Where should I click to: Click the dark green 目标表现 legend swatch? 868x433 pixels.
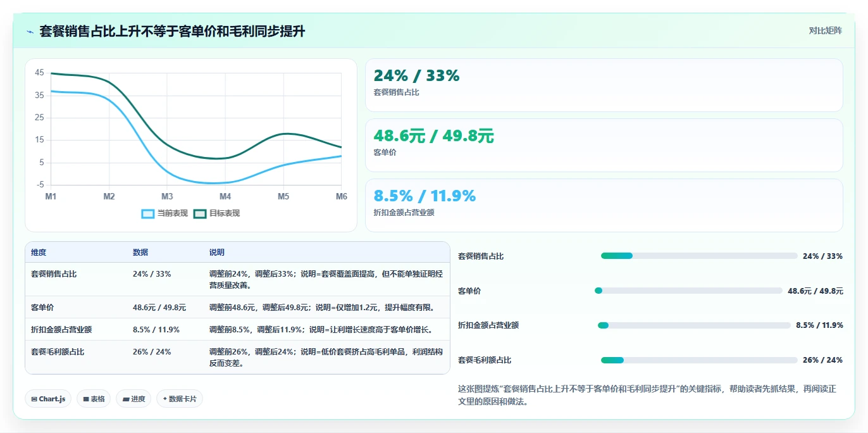200,213
